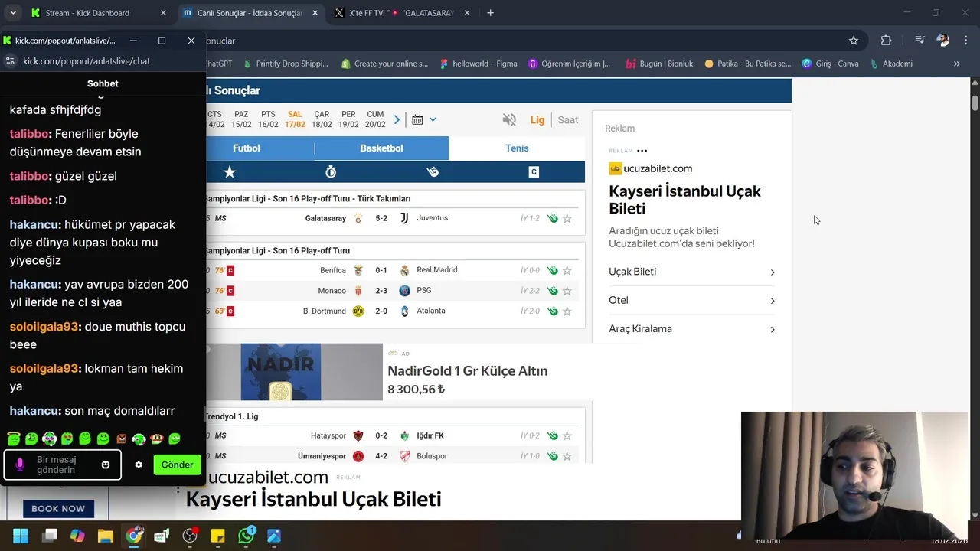Click the Galatasaray 5-2 Juventus score

pos(381,218)
